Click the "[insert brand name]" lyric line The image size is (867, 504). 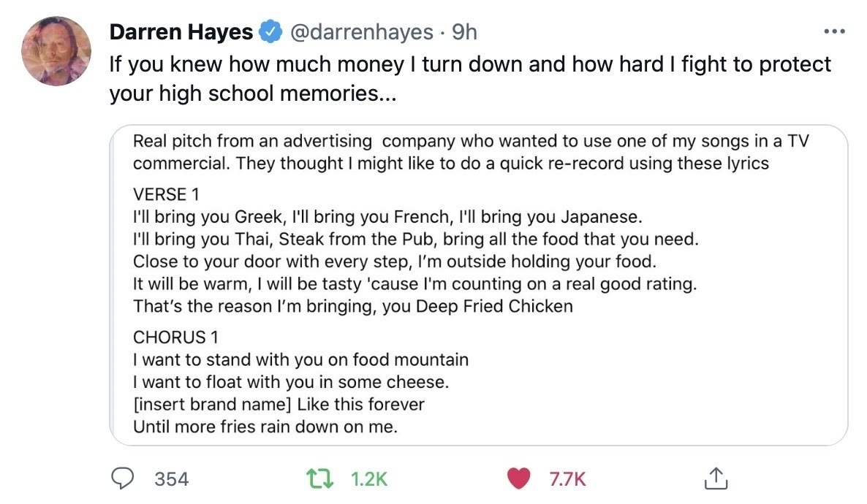(278, 404)
